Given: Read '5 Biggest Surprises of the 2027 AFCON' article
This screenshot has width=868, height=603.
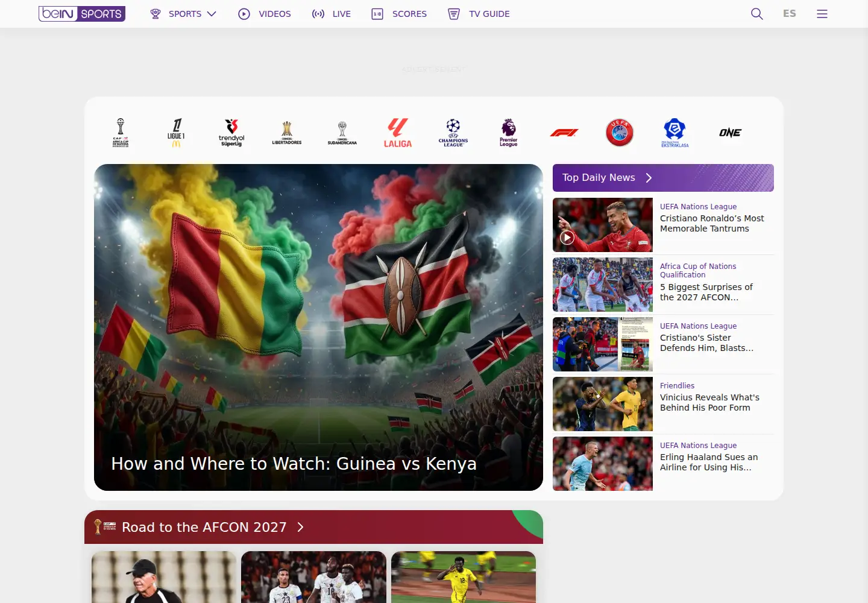Looking at the screenshot, I should (706, 292).
